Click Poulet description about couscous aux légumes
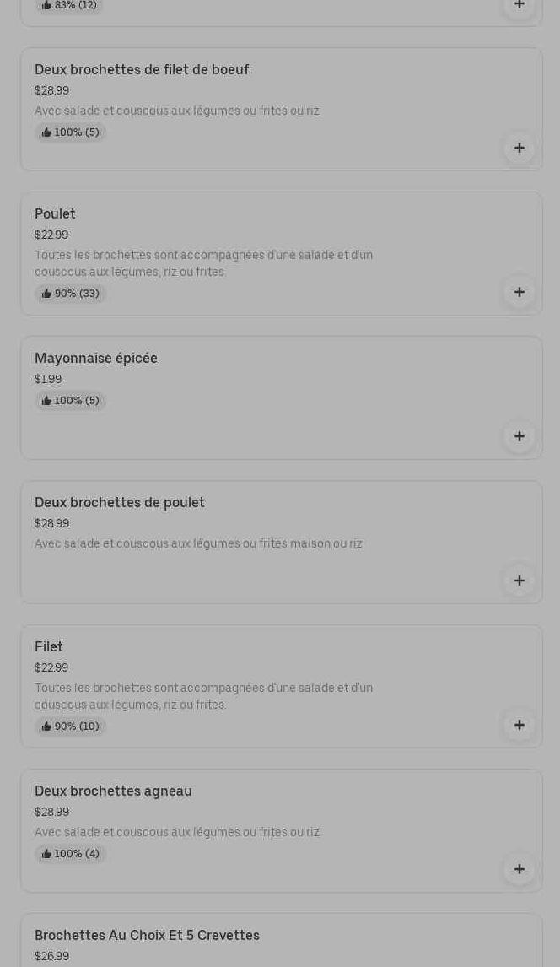Screen dimensions: 560x967 203,263
